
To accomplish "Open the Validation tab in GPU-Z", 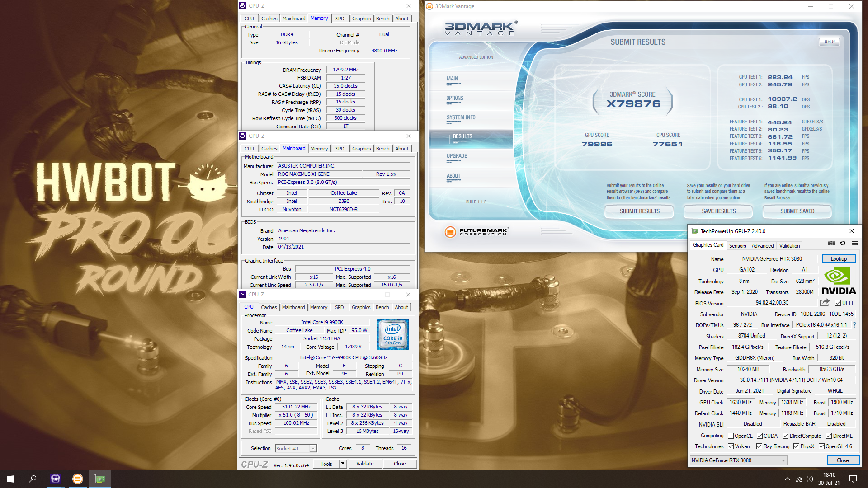I will tap(789, 246).
